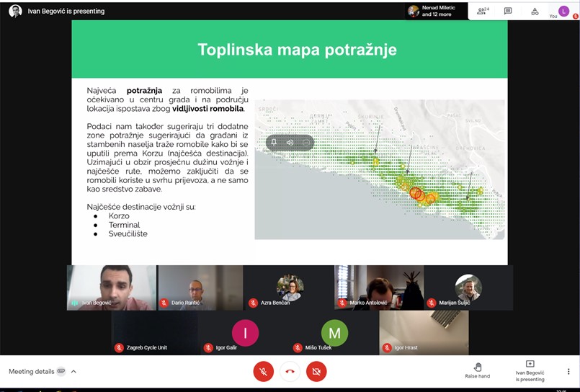Expand the Meeting details chevron
This screenshot has height=392, width=580.
point(73,371)
